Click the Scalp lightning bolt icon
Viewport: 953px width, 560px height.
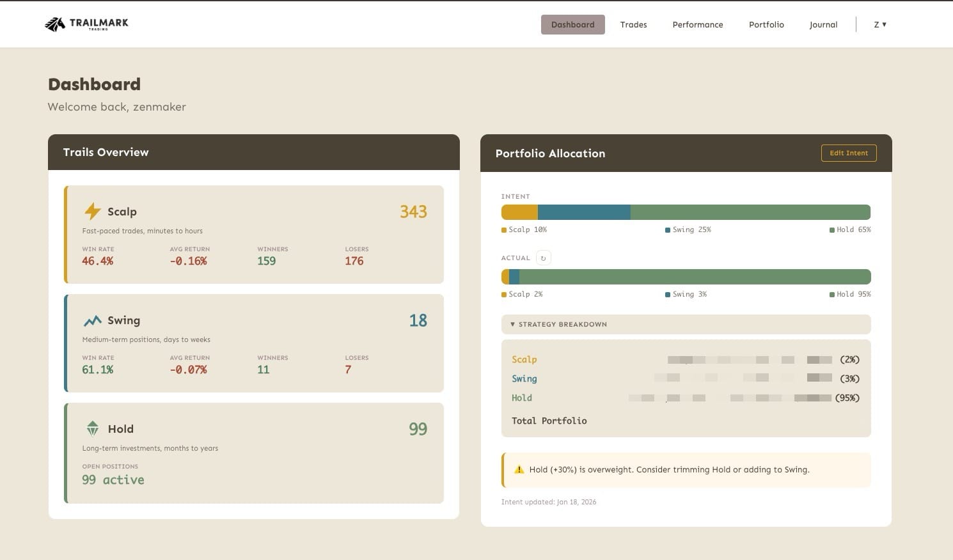(x=93, y=211)
